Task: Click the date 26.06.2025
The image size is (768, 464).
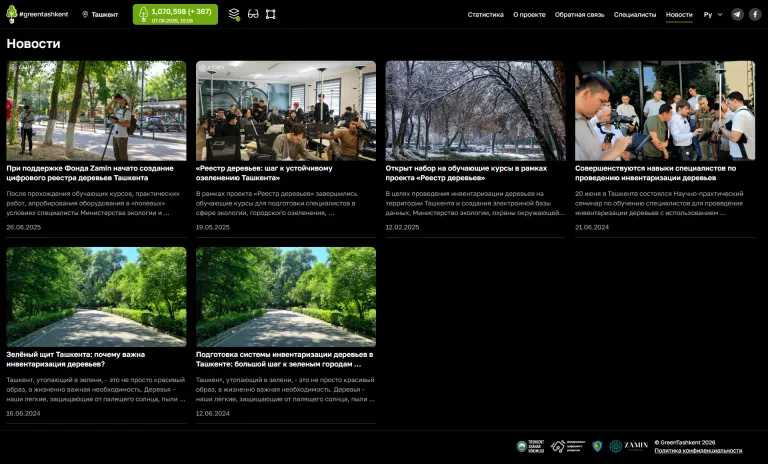Action: tap(24, 227)
